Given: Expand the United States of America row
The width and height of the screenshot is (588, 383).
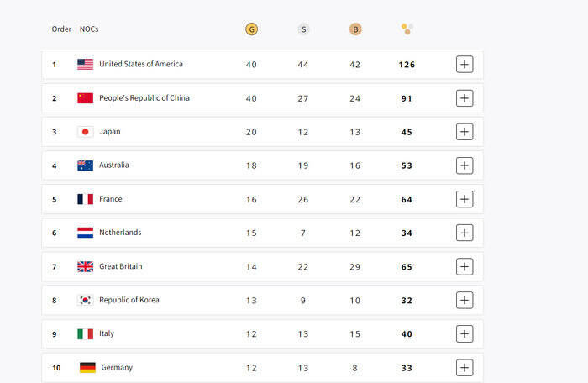Looking at the screenshot, I should [x=465, y=65].
